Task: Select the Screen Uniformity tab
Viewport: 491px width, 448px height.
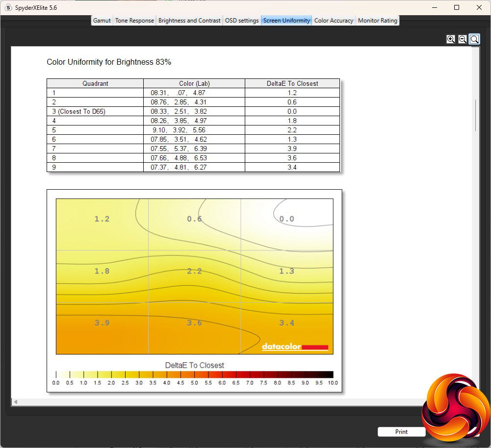Action: 286,20
